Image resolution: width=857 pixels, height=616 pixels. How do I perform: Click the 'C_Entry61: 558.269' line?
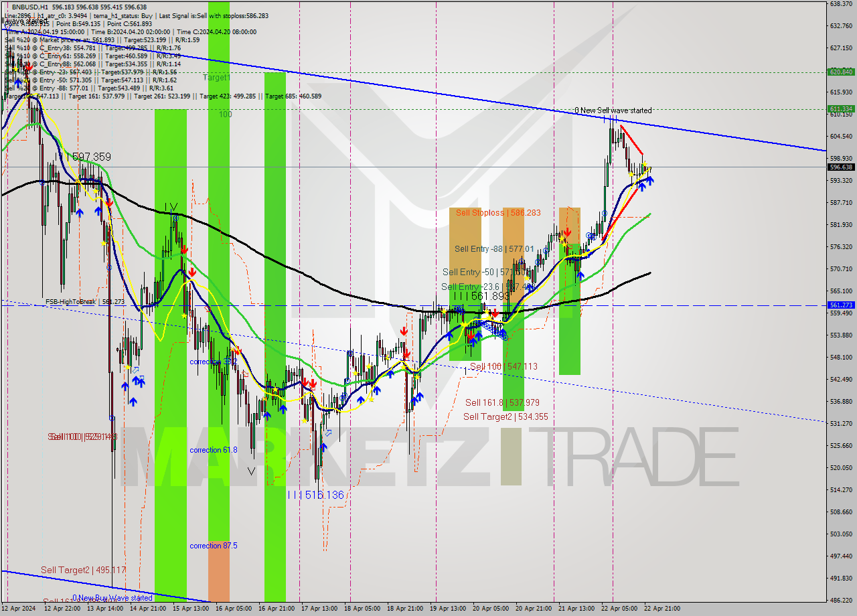[x=92, y=56]
